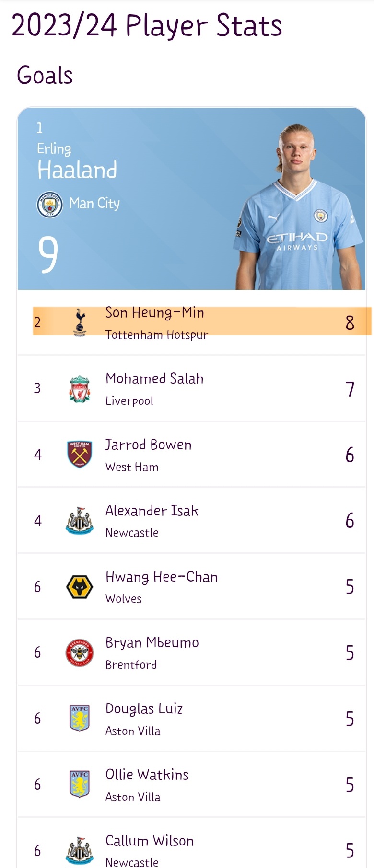Click the Aston Villa crest beside Douglas Luiz

pyautogui.click(x=80, y=718)
